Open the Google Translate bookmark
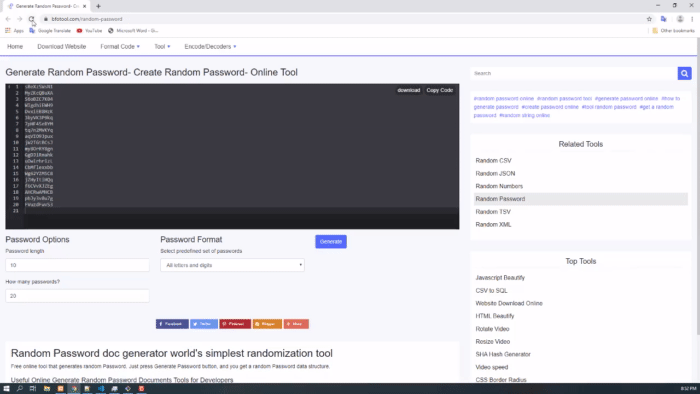Screen dimensions: 700x394 (x=50, y=31)
